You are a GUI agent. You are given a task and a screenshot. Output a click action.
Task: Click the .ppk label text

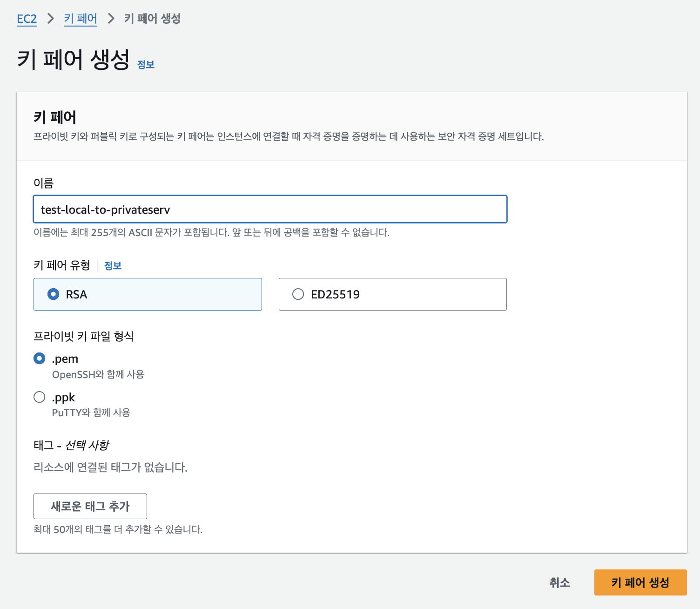(x=63, y=398)
